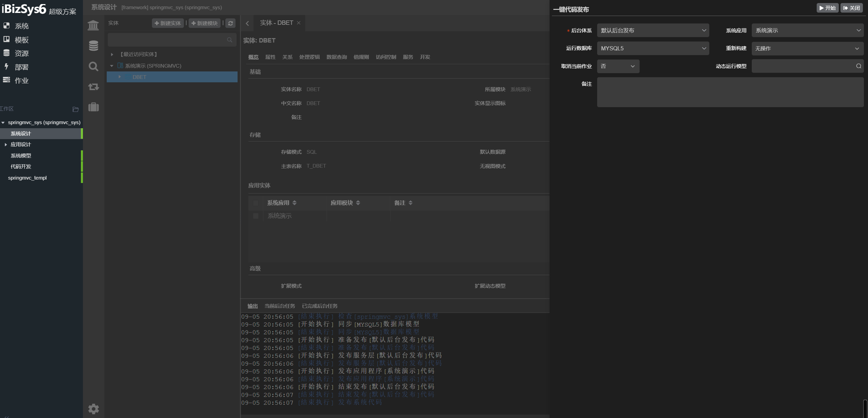
Task: Switch to the 值规则 tab
Action: 361,57
